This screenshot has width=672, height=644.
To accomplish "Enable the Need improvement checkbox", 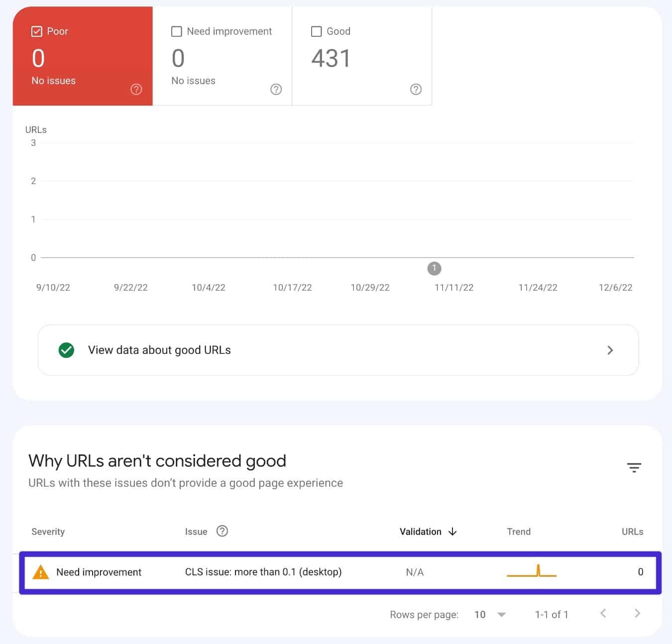I will pos(177,31).
